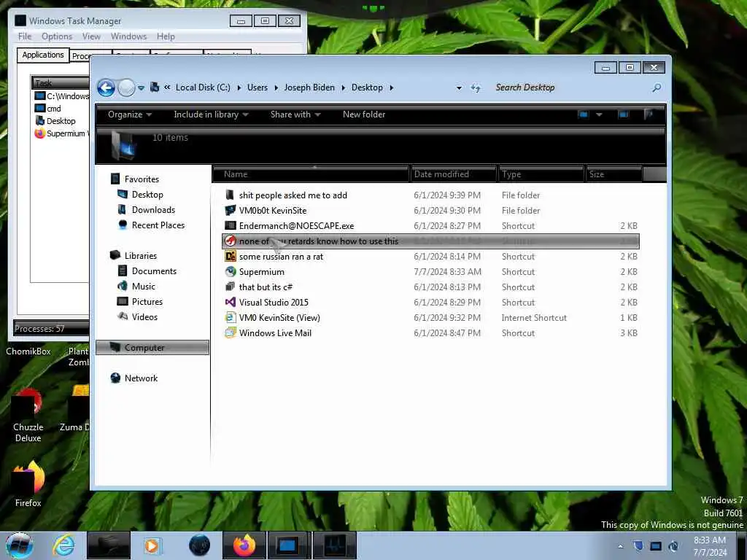Viewport: 747px width, 560px height.
Task: Click the New folder button
Action: 364,114
